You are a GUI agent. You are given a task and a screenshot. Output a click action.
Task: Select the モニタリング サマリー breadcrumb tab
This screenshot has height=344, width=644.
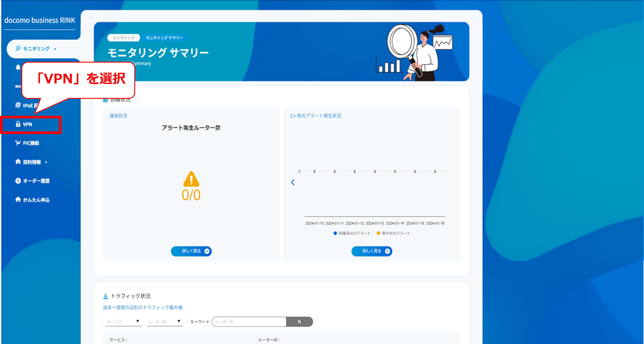point(164,38)
